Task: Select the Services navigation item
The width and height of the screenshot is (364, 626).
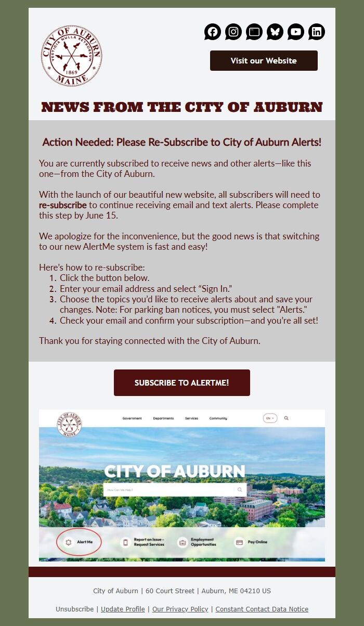Action: pos(191,418)
